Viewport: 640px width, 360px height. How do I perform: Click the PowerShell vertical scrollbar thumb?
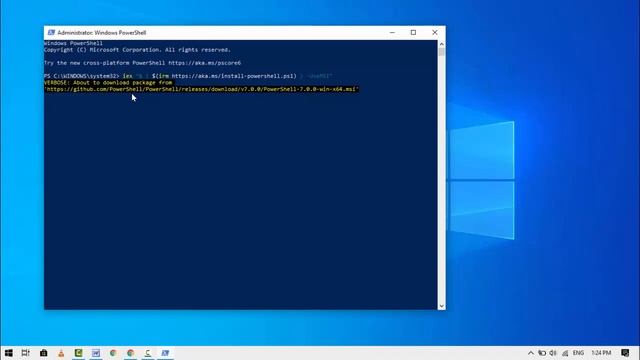coord(441,52)
